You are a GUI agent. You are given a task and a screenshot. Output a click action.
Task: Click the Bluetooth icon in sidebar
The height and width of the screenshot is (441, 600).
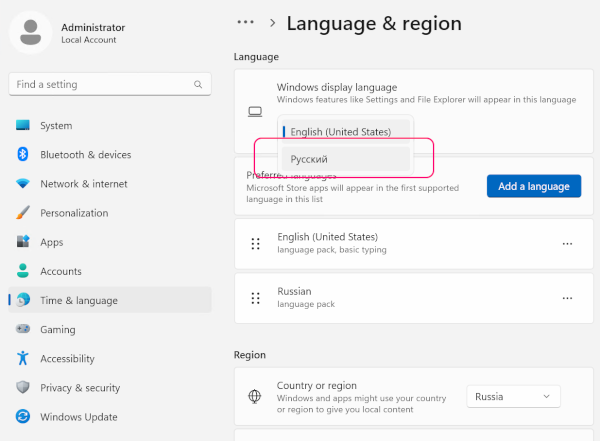pos(23,154)
